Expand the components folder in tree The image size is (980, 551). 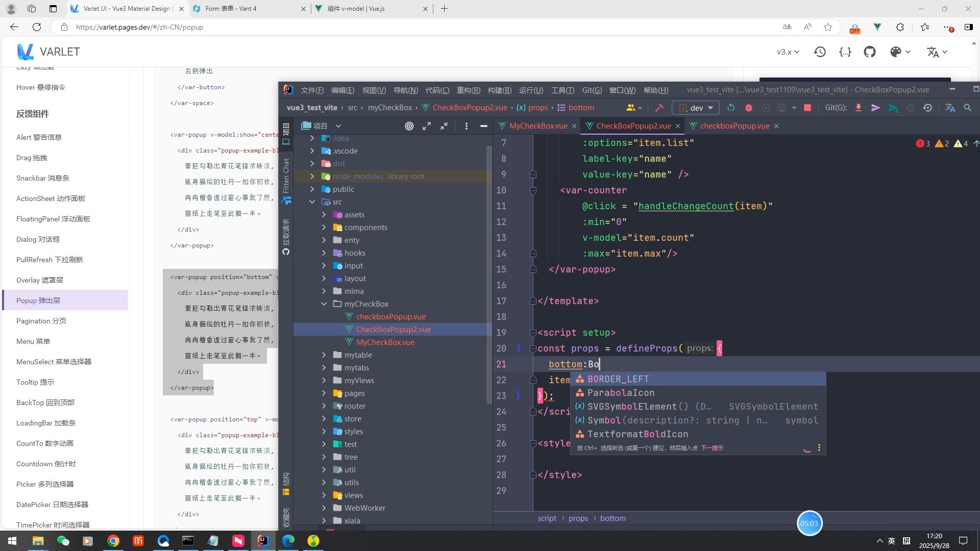click(x=324, y=228)
